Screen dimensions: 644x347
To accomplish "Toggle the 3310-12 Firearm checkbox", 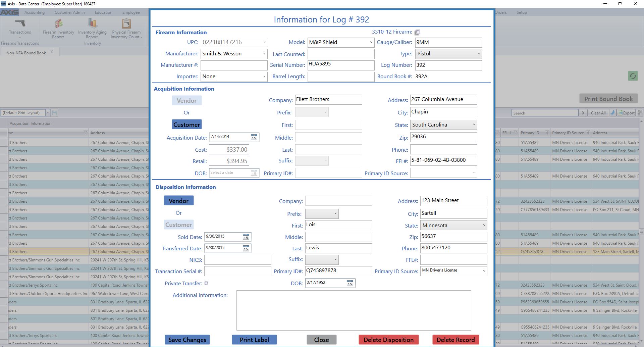I will click(x=418, y=32).
